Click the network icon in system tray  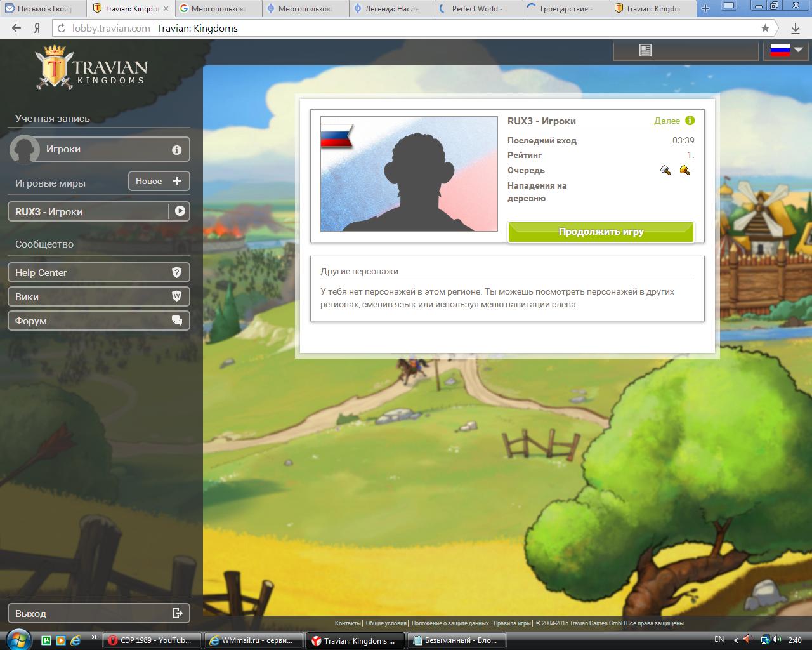(766, 640)
